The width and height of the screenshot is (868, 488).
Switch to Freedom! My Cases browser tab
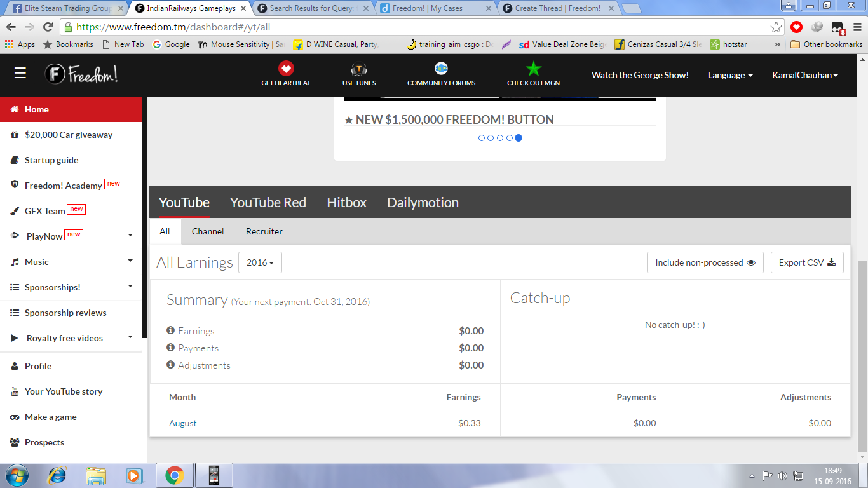coord(436,8)
